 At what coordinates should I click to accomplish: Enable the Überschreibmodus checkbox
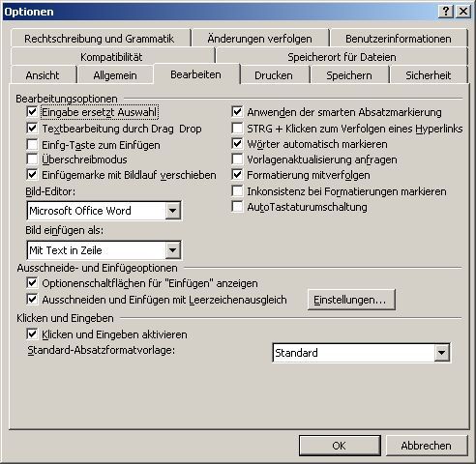(32, 159)
